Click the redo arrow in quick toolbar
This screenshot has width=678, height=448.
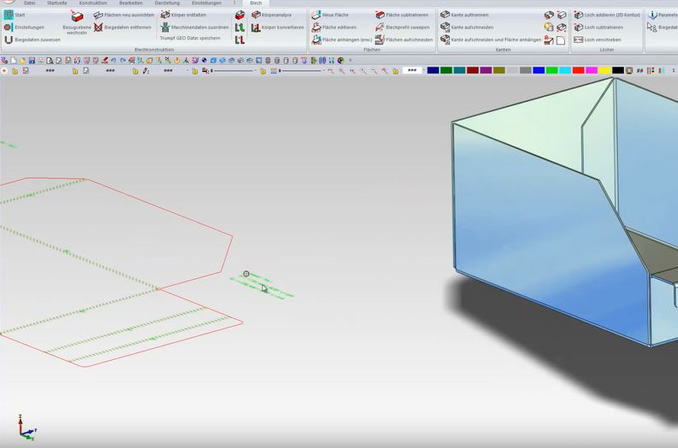123,61
